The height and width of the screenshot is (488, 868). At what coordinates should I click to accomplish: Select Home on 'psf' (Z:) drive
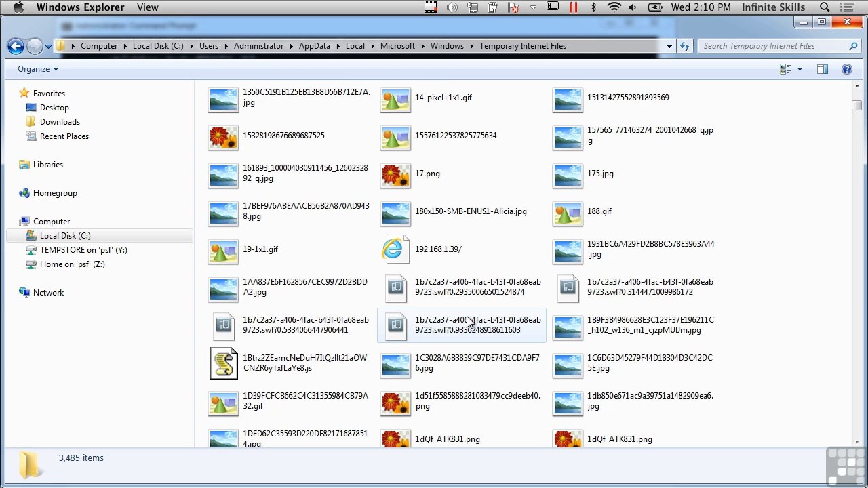pos(72,264)
